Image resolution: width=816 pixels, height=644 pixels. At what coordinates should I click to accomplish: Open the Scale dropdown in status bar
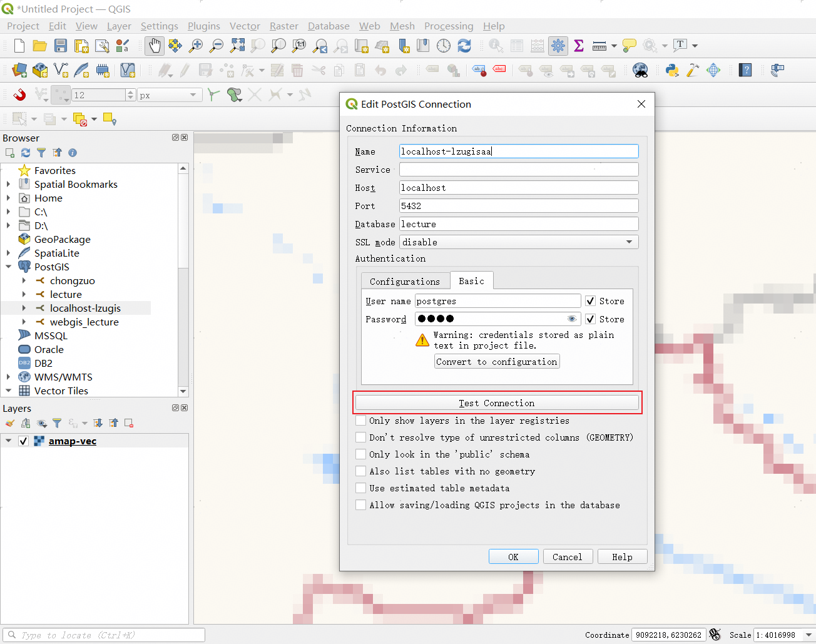coord(809,635)
